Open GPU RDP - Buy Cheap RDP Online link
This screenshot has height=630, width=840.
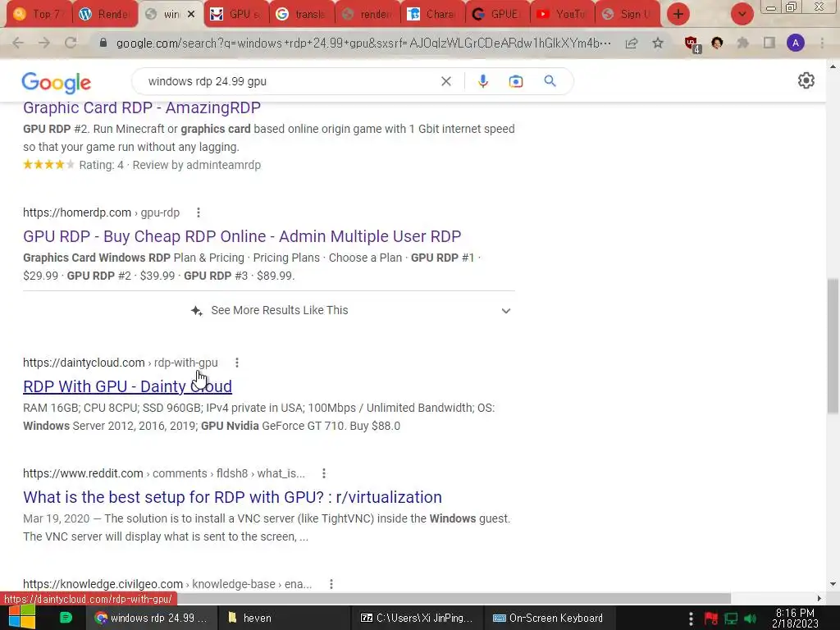(242, 236)
